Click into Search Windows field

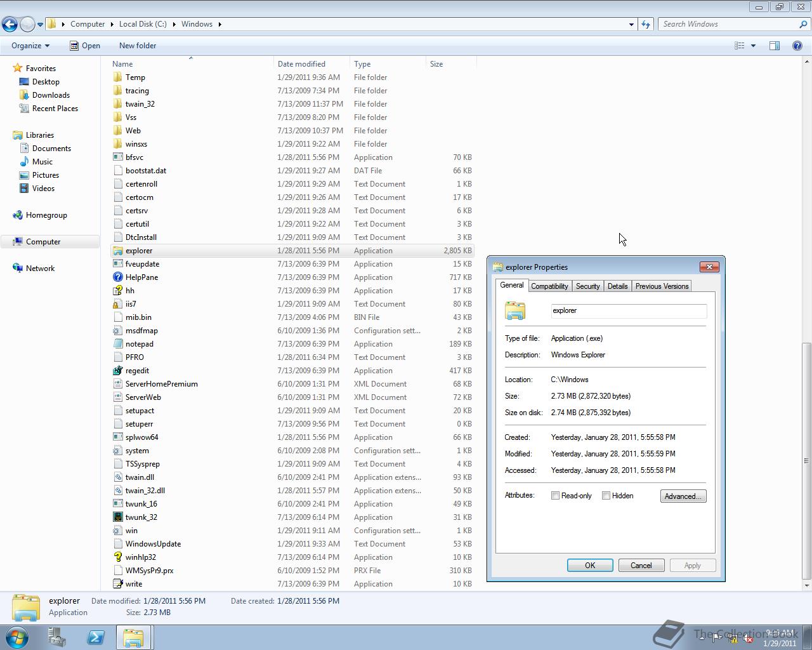[x=729, y=24]
